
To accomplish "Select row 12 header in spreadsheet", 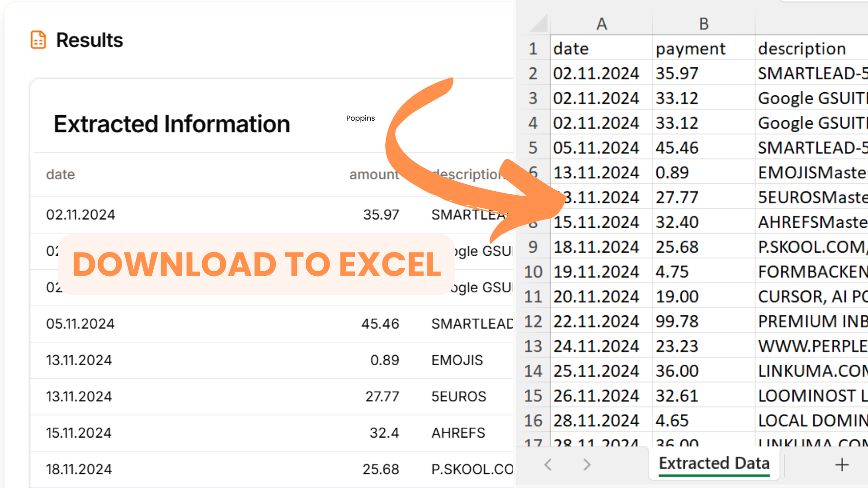I will click(x=533, y=322).
